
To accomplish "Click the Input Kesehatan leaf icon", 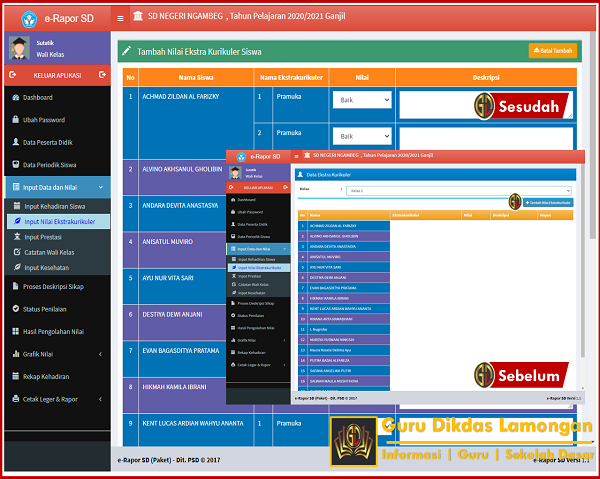I will pos(17,267).
